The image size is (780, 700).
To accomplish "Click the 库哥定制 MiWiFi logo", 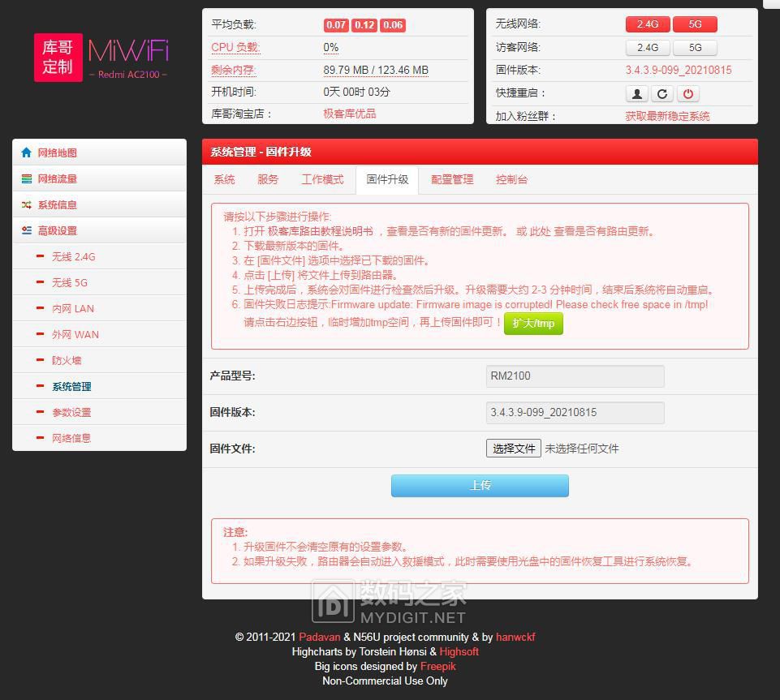I will (101, 57).
